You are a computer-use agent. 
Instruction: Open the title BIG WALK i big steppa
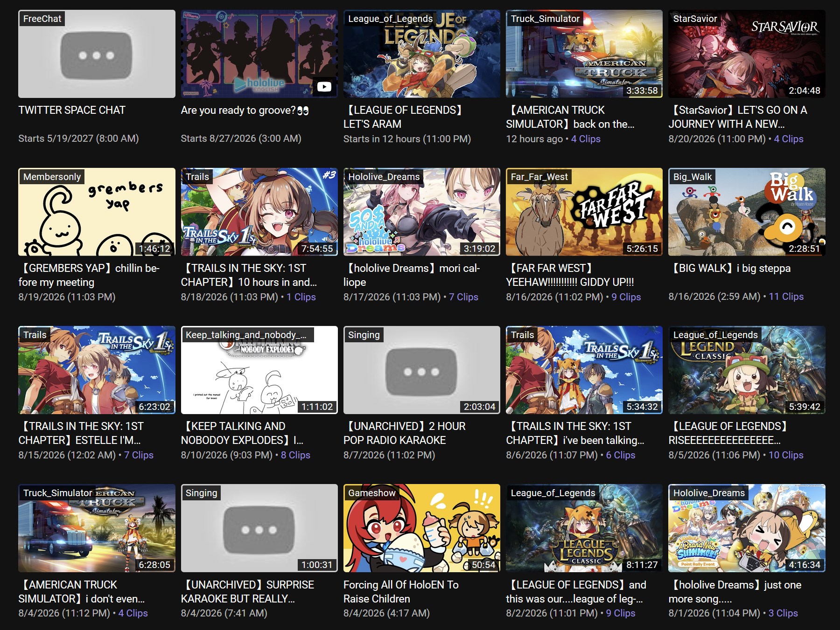(x=730, y=269)
